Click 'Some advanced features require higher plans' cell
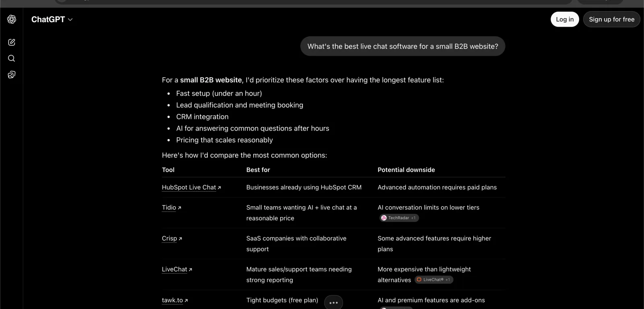This screenshot has width=644, height=309. click(x=434, y=244)
